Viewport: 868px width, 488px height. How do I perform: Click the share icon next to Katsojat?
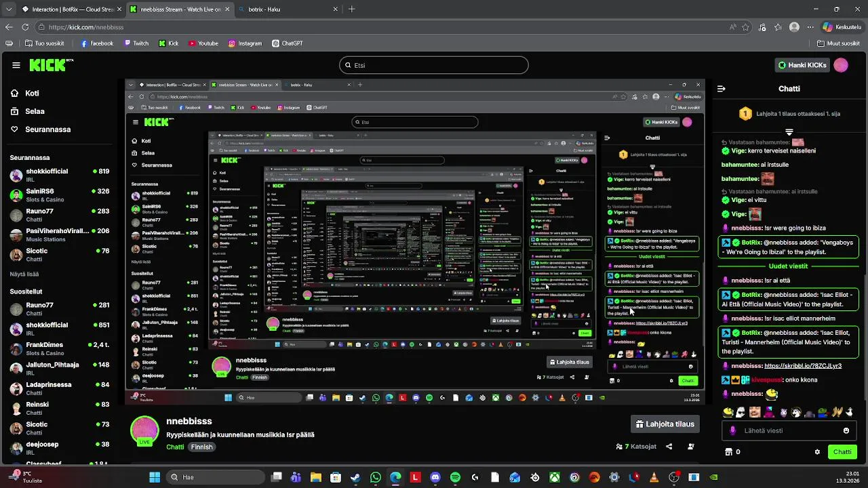click(x=669, y=447)
